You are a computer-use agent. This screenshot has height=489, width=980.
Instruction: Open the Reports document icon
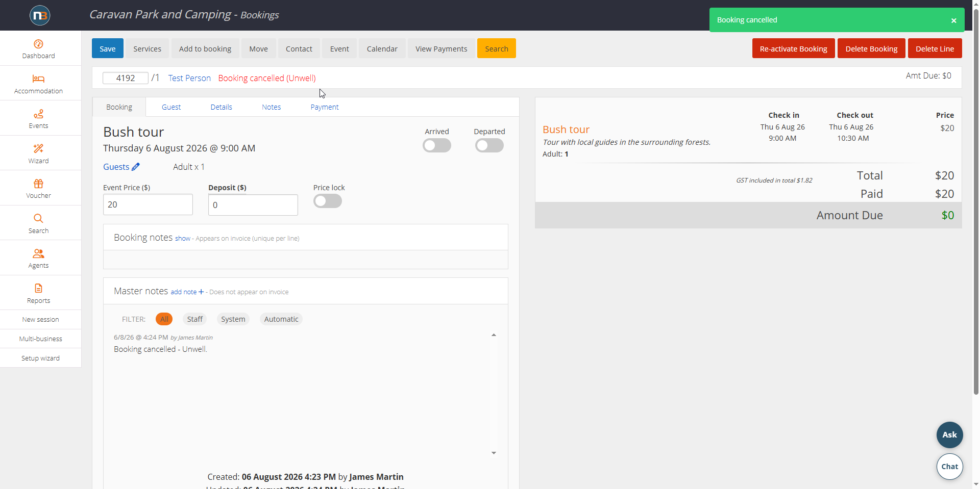point(38,288)
